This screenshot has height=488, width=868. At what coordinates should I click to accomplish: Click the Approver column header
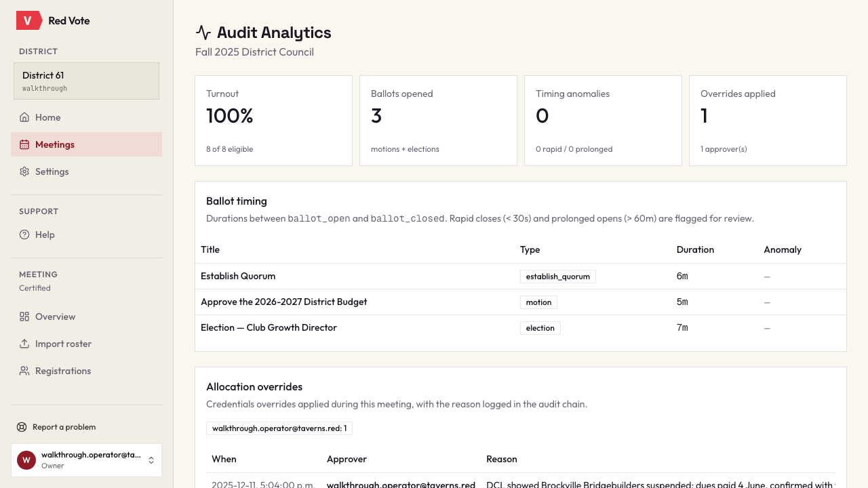pyautogui.click(x=347, y=459)
